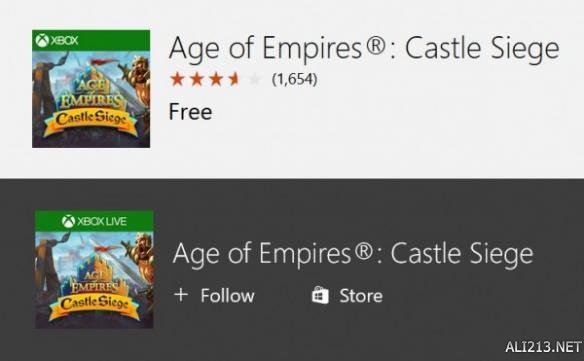
Task: Open the bottom Xbox Live game cover artwork
Action: (94, 269)
